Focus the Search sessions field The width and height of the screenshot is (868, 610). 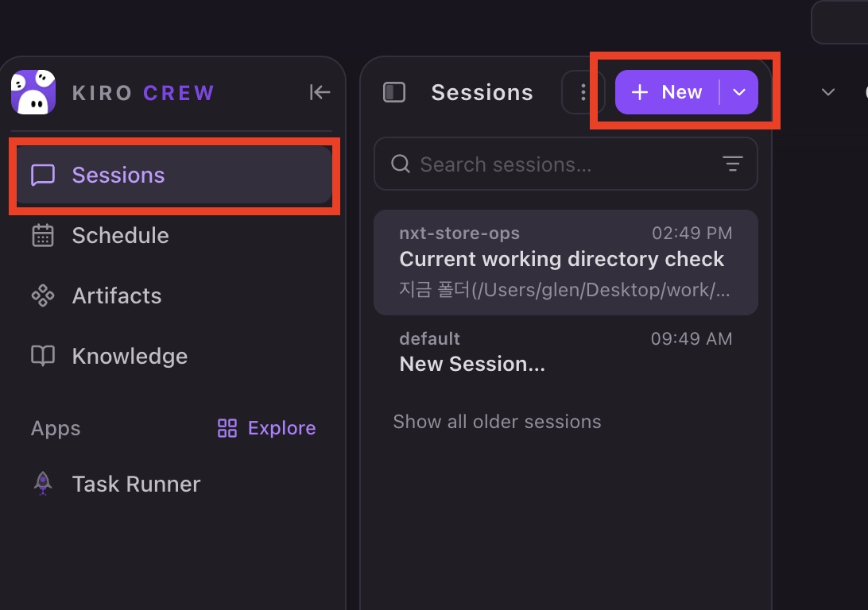pyautogui.click(x=566, y=164)
